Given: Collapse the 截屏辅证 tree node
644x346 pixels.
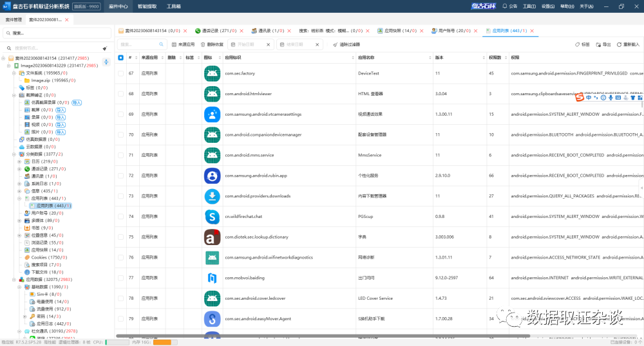Looking at the screenshot, I should coord(14,95).
